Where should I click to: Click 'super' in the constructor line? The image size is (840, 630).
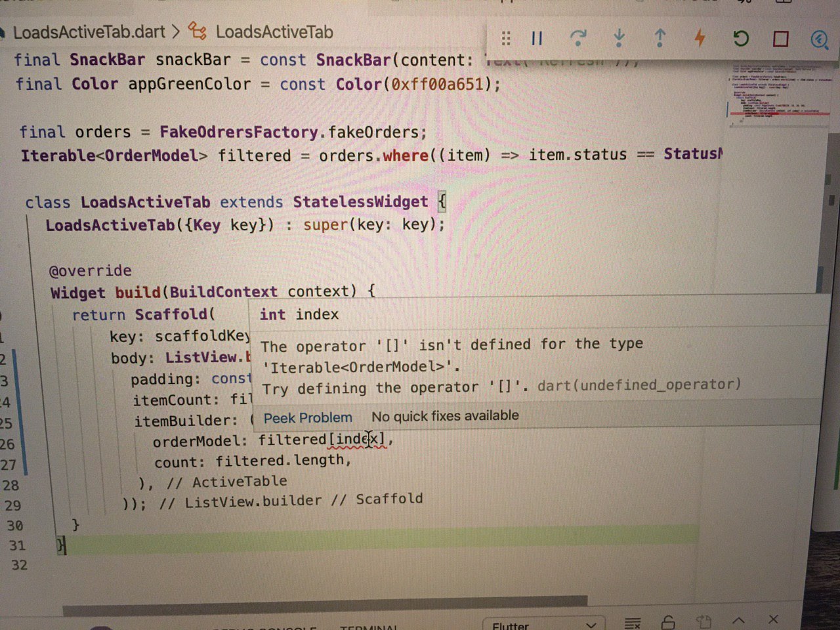pyautogui.click(x=325, y=224)
